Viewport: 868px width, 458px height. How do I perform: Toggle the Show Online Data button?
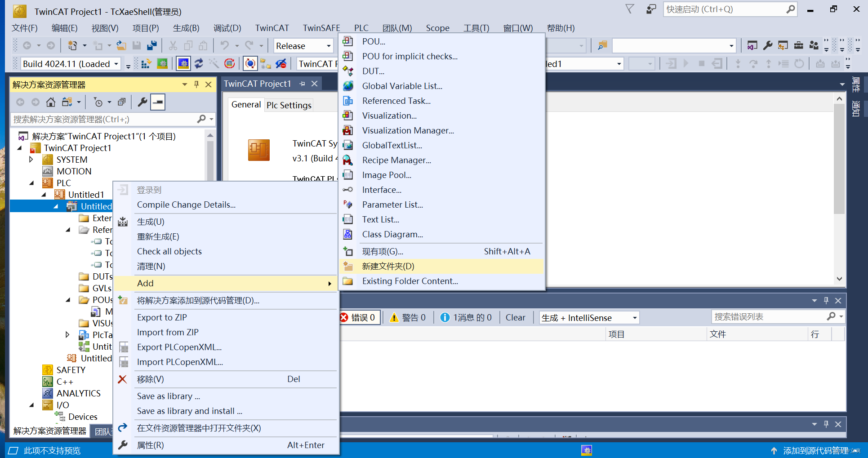click(x=250, y=64)
